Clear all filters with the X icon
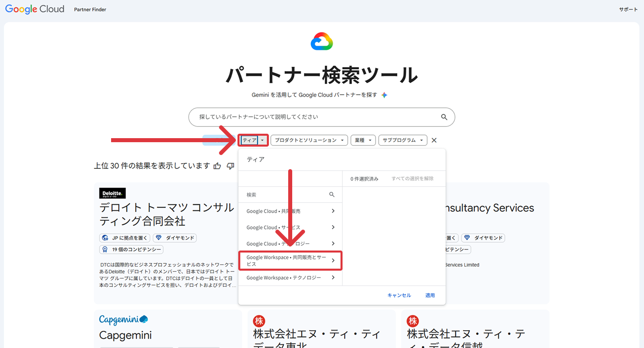Screen dimensions: 644x348 (x=434, y=140)
